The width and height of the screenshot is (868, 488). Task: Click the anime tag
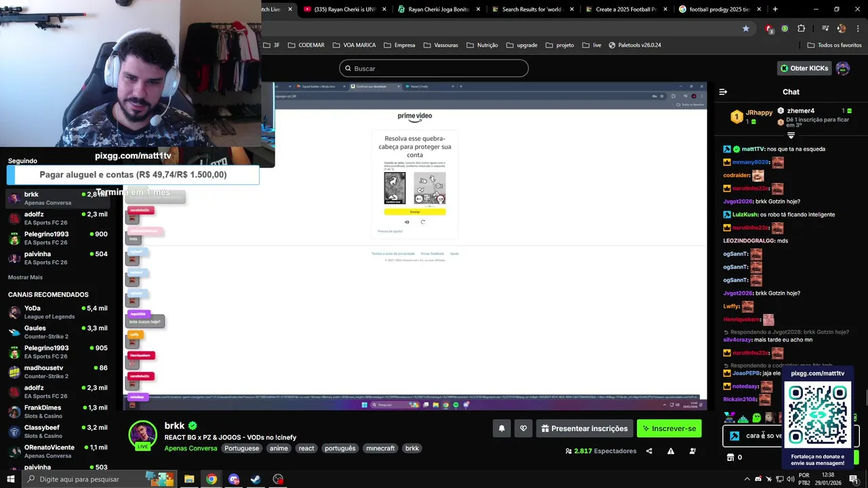[279, 448]
